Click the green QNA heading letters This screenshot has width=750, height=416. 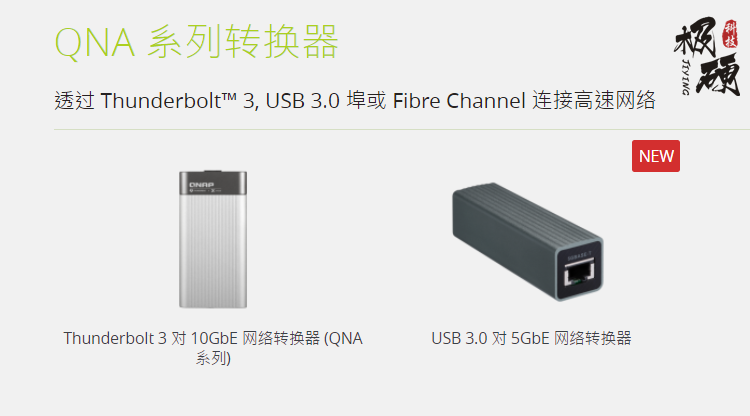click(x=95, y=43)
